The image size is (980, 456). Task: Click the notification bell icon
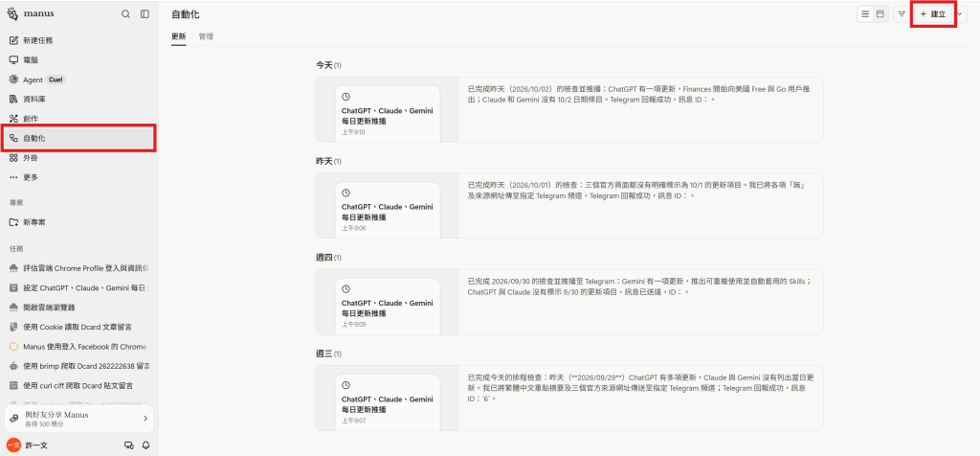point(146,445)
